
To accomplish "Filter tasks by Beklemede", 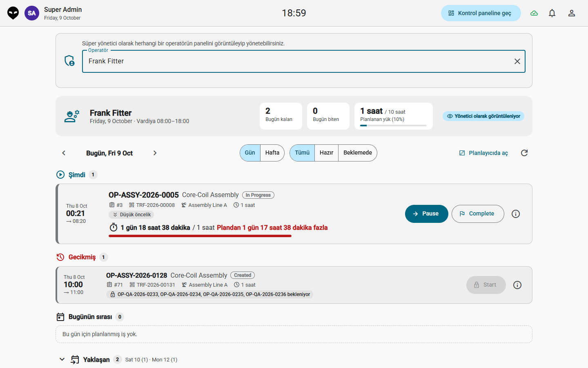I will pos(358,153).
